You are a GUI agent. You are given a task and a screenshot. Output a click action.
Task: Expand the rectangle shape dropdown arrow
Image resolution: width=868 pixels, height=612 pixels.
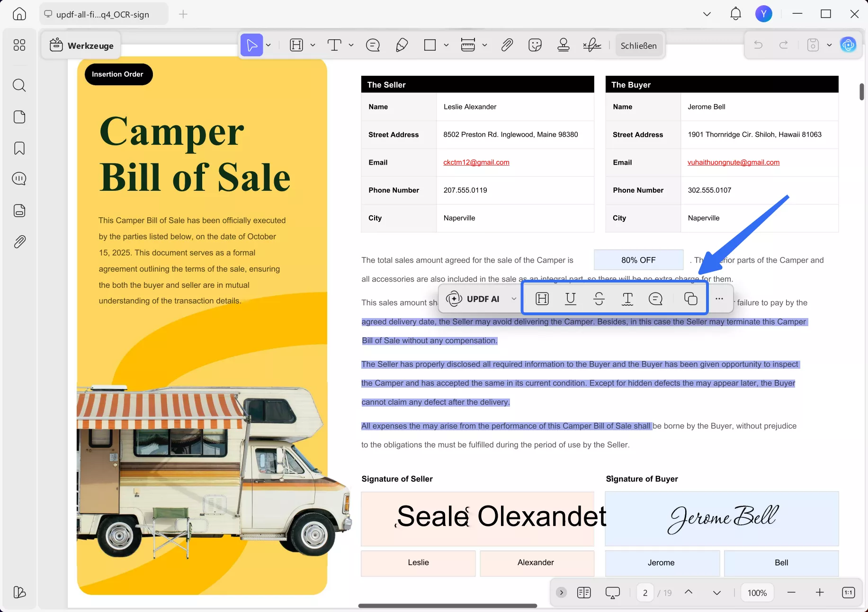[x=446, y=45]
